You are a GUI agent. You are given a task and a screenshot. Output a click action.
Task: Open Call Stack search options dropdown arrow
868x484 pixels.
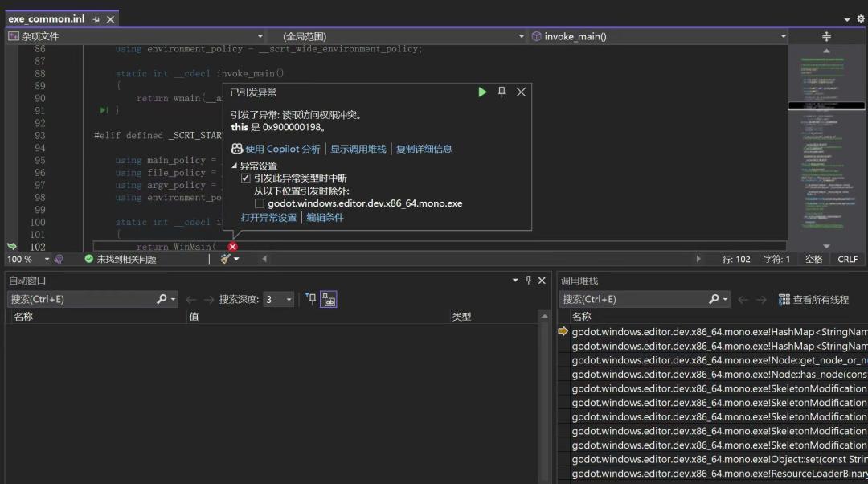click(x=725, y=300)
